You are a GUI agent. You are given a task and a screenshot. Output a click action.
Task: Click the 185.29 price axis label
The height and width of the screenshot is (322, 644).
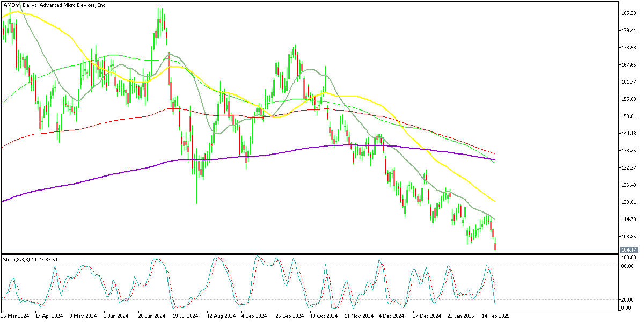(629, 13)
